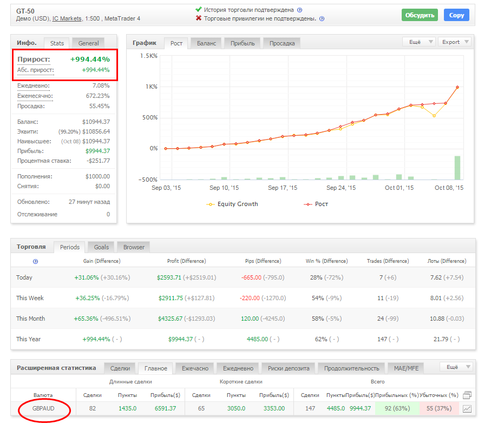Open the Риски депозита tab

click(x=289, y=368)
